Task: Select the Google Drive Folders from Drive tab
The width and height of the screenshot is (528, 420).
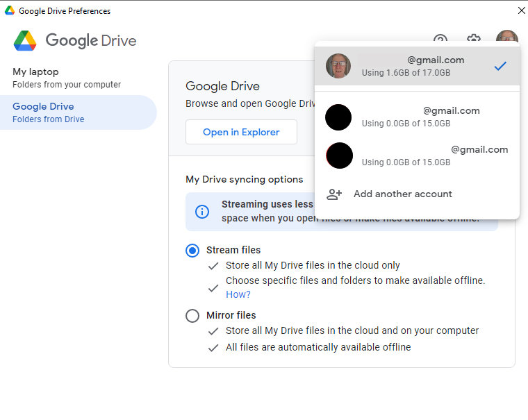Action: [78, 112]
